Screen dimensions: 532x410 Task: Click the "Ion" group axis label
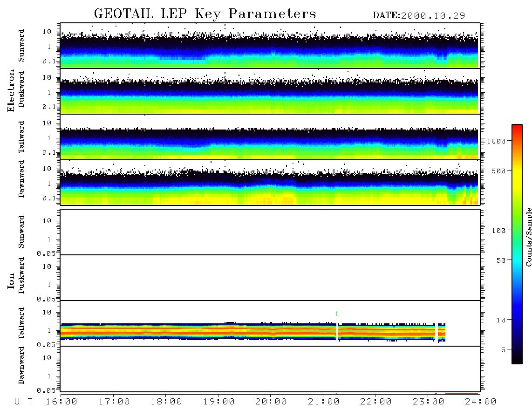(11, 280)
